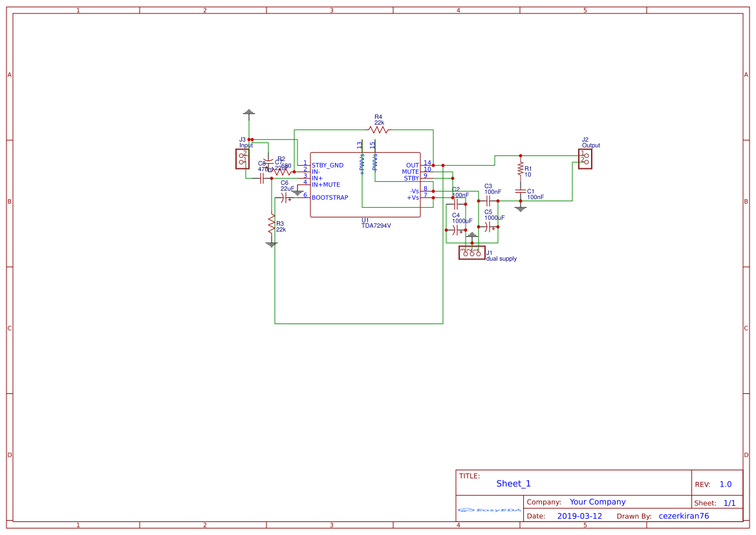Click the IN- pin label

coord(316,172)
